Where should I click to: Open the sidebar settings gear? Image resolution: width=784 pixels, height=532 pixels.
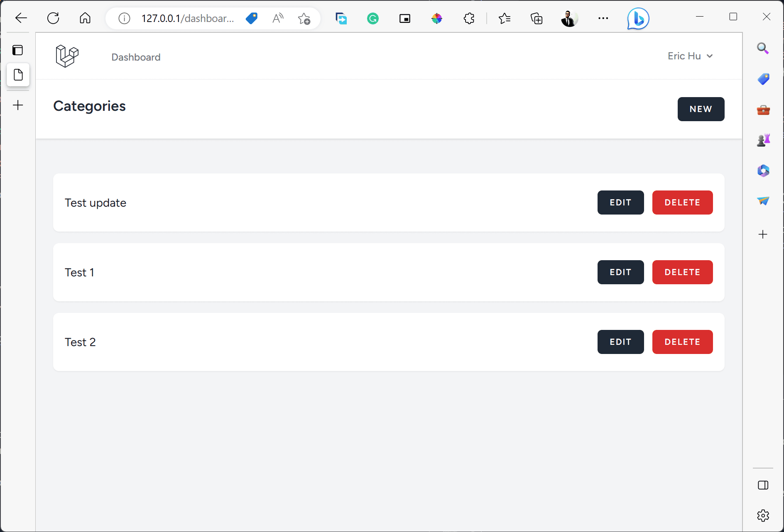(x=763, y=515)
